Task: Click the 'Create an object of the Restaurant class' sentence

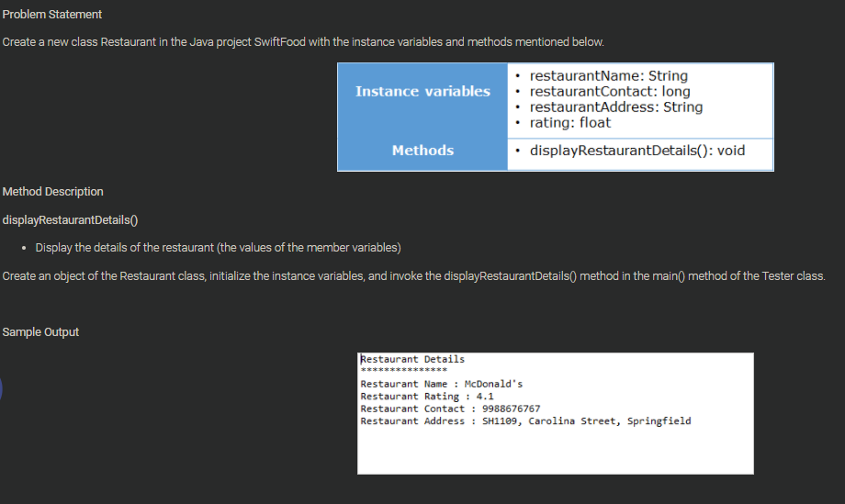Action: coord(414,276)
